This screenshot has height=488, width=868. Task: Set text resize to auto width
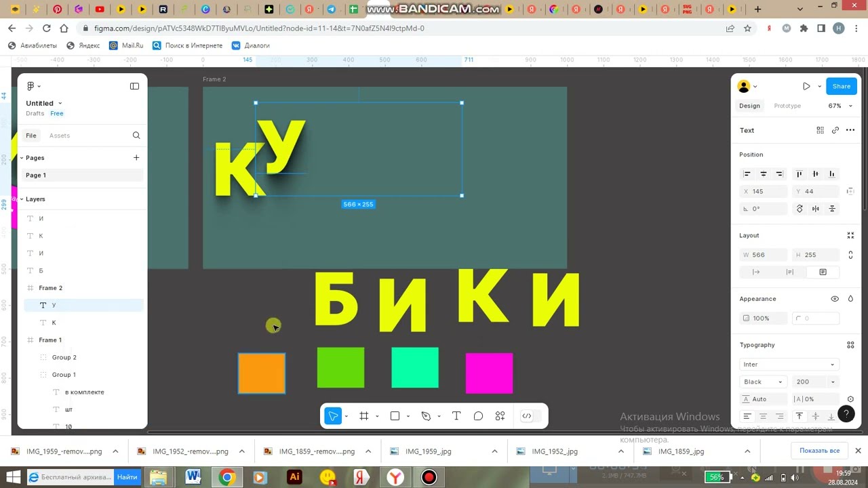[x=756, y=272]
